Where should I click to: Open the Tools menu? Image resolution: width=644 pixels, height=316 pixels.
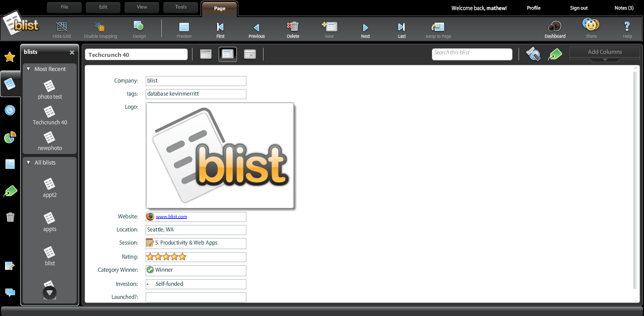[x=181, y=7]
